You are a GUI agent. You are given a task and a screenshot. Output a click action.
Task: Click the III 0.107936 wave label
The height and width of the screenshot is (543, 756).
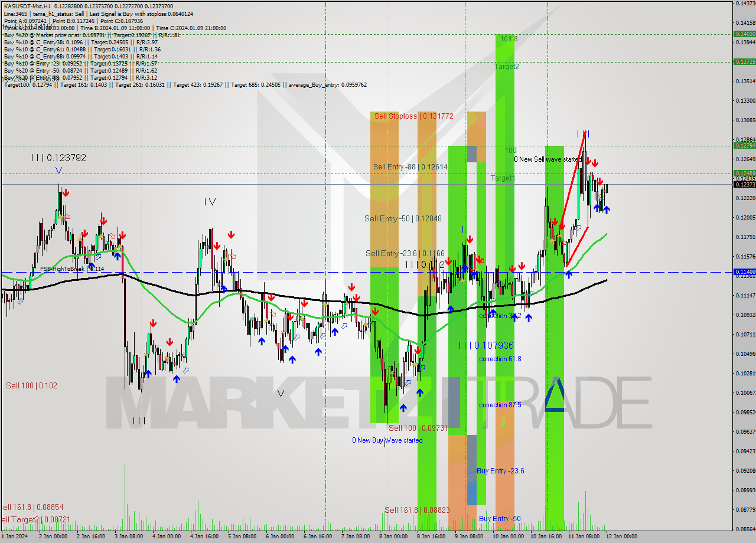486,345
